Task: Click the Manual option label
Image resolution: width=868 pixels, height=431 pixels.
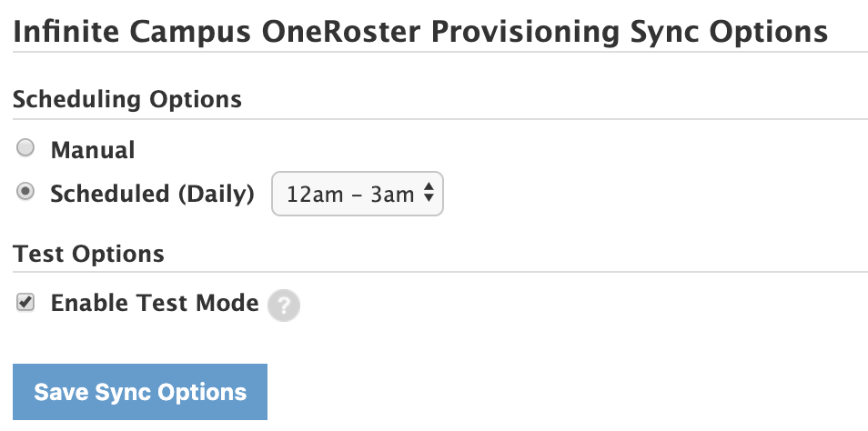Action: 93,150
